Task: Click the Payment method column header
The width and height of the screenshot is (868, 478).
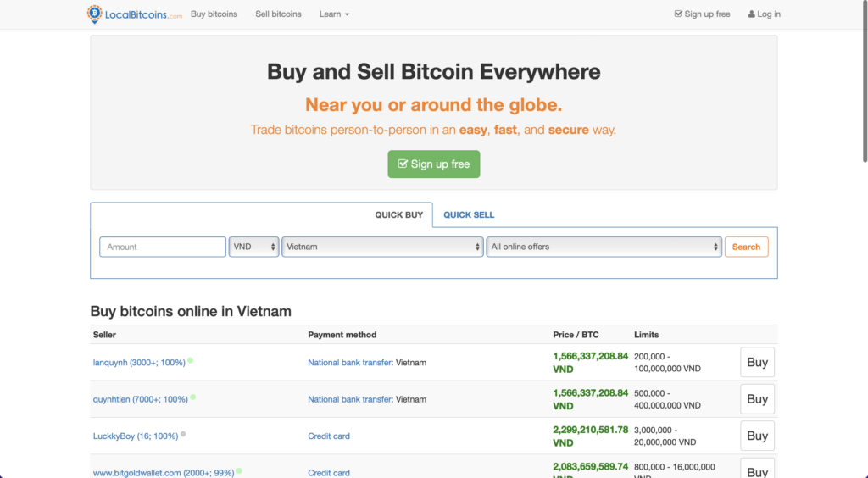Action: click(x=342, y=335)
